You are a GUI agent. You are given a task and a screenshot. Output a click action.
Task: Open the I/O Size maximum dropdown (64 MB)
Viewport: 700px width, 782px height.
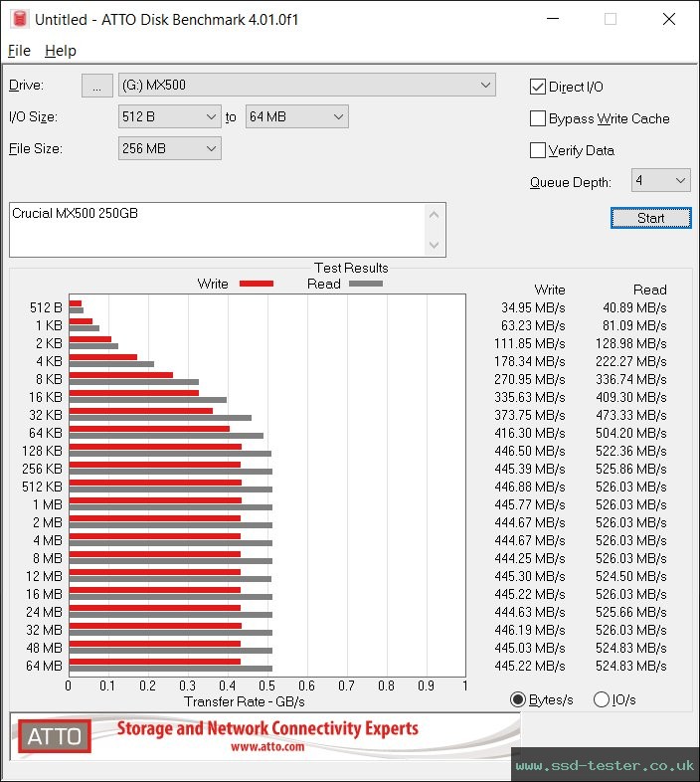tap(296, 116)
